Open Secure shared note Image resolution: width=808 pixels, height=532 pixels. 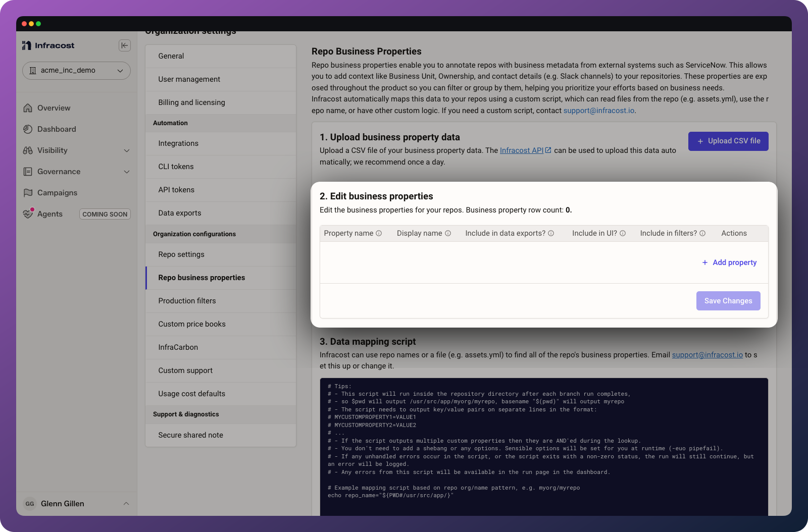click(x=221, y=435)
